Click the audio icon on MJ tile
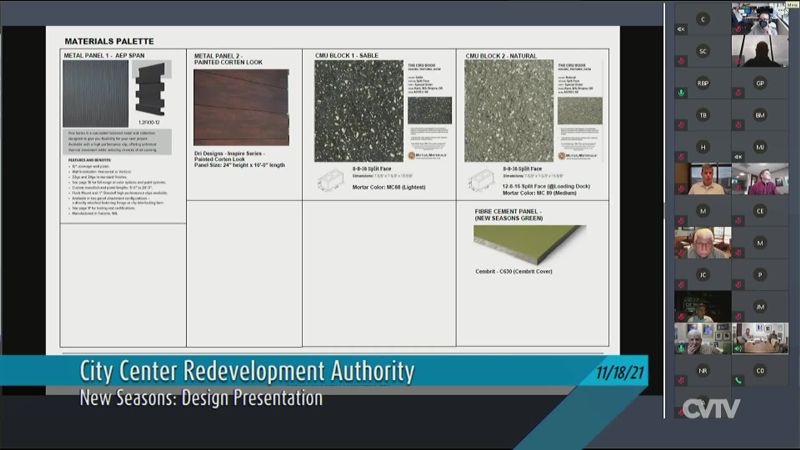The height and width of the screenshot is (450, 800). [x=739, y=157]
